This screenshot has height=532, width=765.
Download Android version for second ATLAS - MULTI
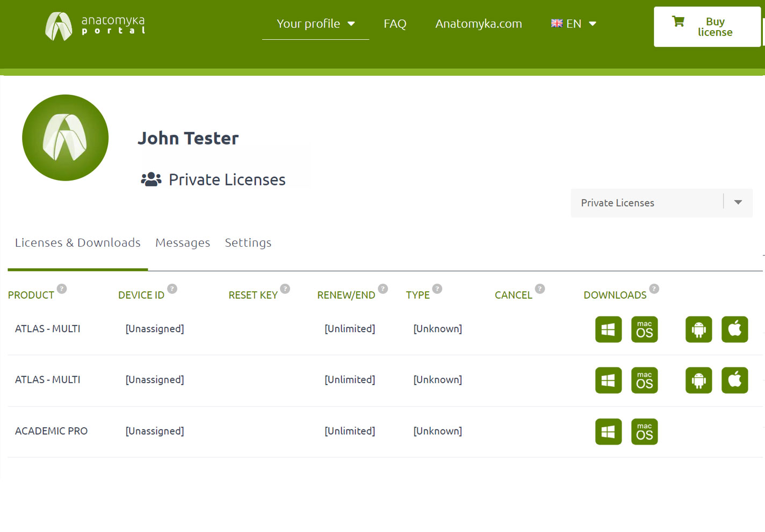(x=699, y=380)
